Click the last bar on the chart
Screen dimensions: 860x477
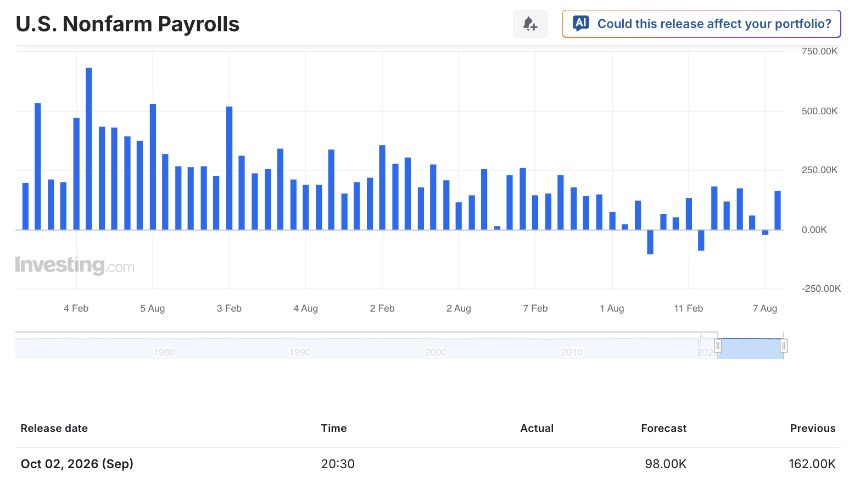777,211
